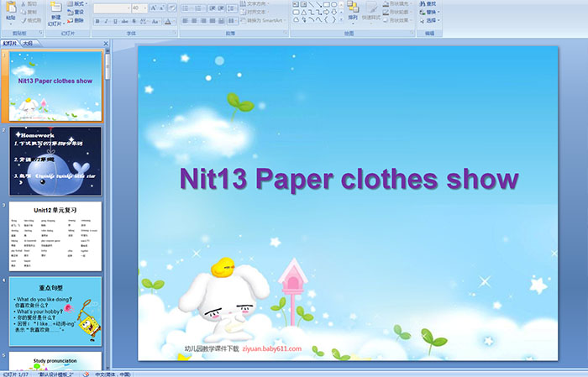Select the Arrow line shape
The image size is (588, 377).
[318, 4]
